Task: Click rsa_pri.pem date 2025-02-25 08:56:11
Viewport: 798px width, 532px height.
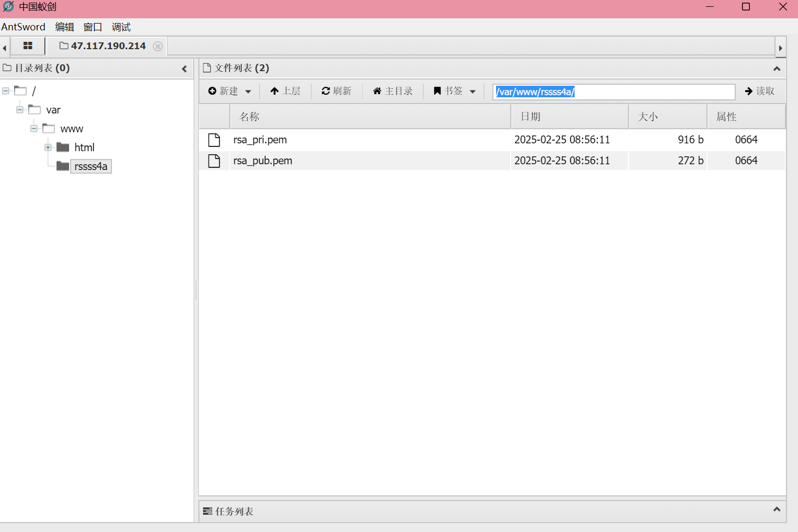Action: pyautogui.click(x=562, y=140)
